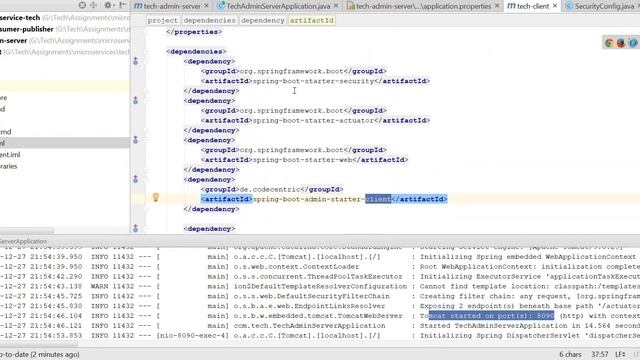Click the collapse all icon in project panel

click(x=93, y=5)
